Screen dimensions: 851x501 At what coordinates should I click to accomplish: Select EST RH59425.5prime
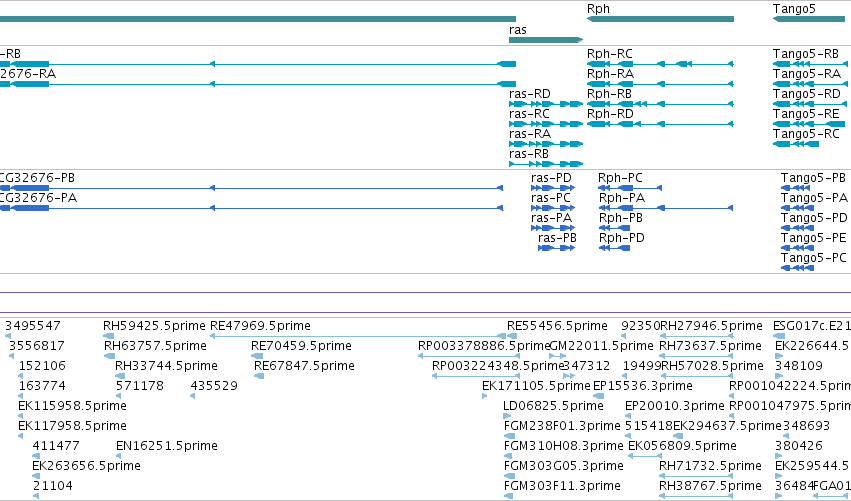pyautogui.click(x=154, y=326)
